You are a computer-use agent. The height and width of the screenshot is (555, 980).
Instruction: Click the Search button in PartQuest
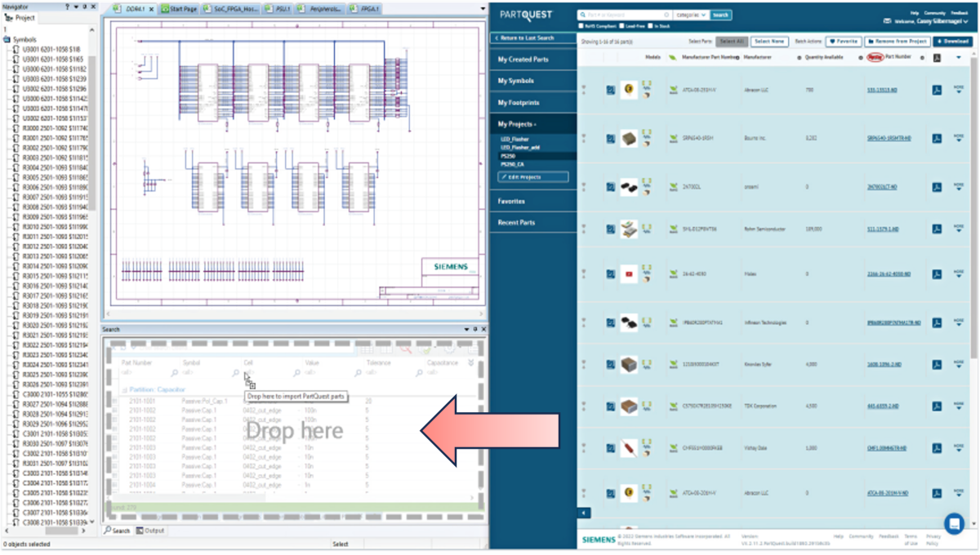coord(720,15)
